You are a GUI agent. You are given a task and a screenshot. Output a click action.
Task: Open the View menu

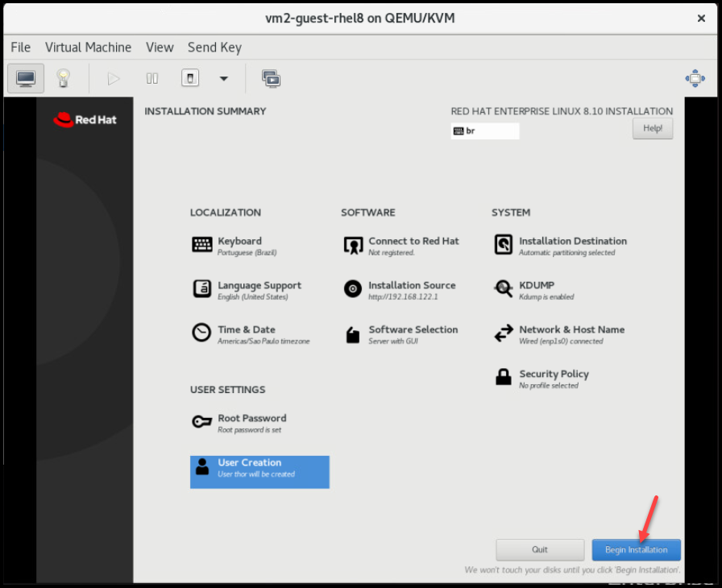(160, 48)
